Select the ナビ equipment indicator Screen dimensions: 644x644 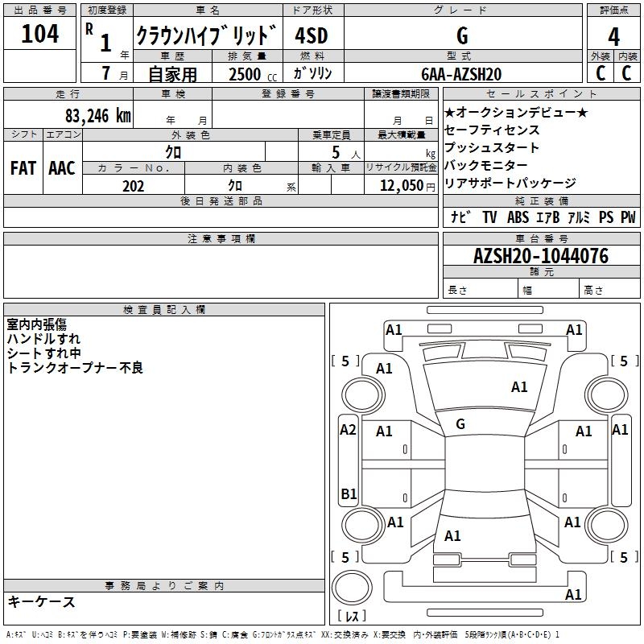coord(461,217)
